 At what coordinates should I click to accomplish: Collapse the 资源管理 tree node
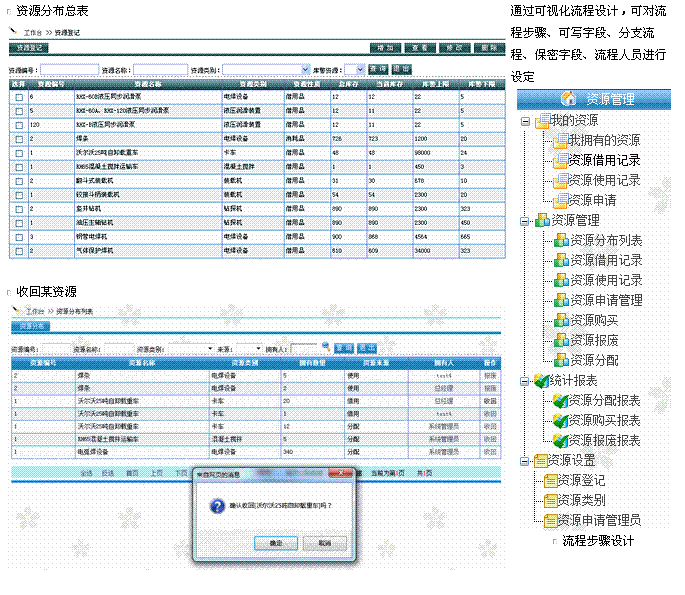(x=525, y=221)
